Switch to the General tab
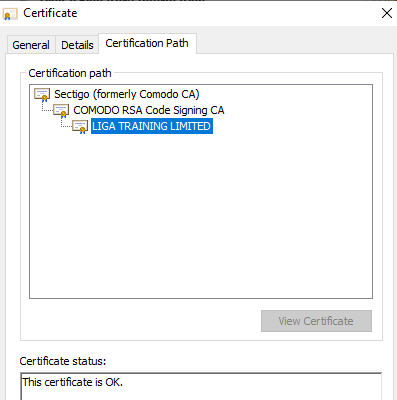The image size is (397, 400). [31, 45]
